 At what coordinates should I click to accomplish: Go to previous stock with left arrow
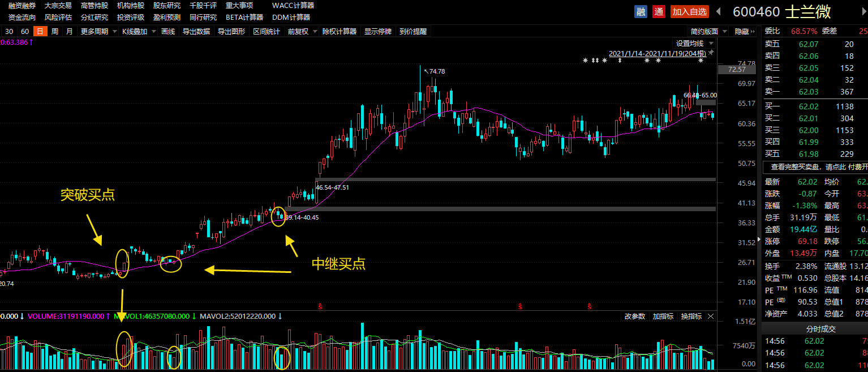coord(718,11)
